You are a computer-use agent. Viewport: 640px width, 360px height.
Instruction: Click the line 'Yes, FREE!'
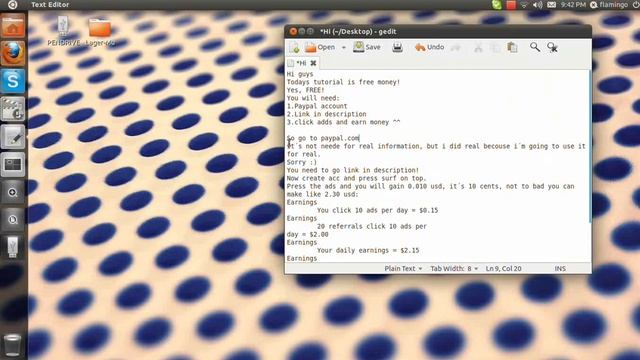(306, 90)
